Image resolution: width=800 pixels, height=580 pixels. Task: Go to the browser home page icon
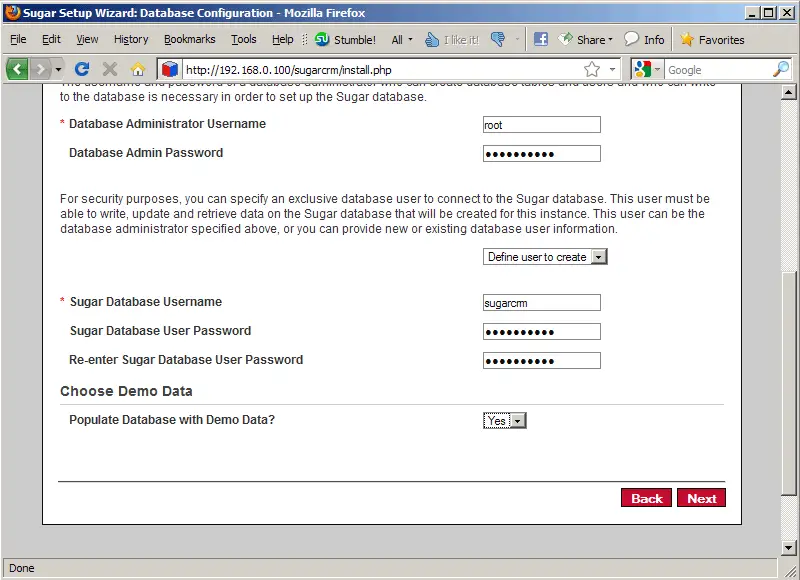tap(138, 69)
